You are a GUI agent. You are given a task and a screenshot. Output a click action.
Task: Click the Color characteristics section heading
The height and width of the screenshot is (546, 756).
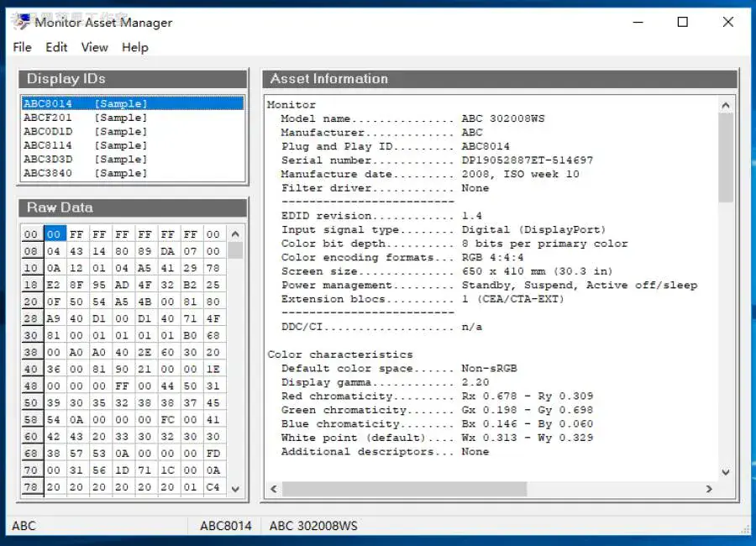coord(340,354)
